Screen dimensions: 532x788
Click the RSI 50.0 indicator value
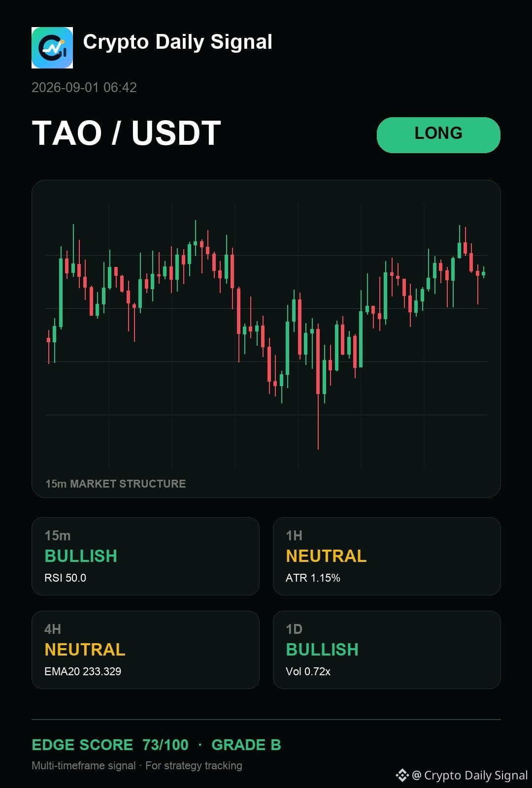tap(65, 578)
